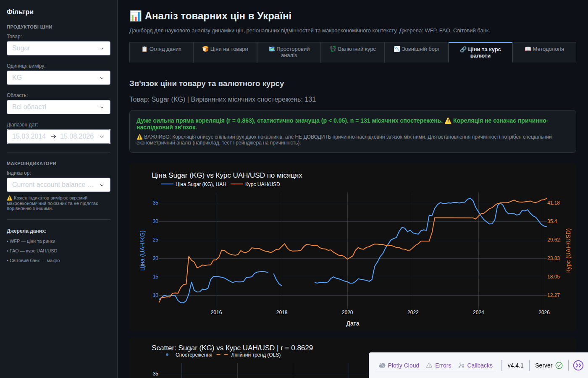The width and height of the screenshot is (588, 378).
Task: Click the WFP — ціни та ринки source line
Action: [31, 241]
